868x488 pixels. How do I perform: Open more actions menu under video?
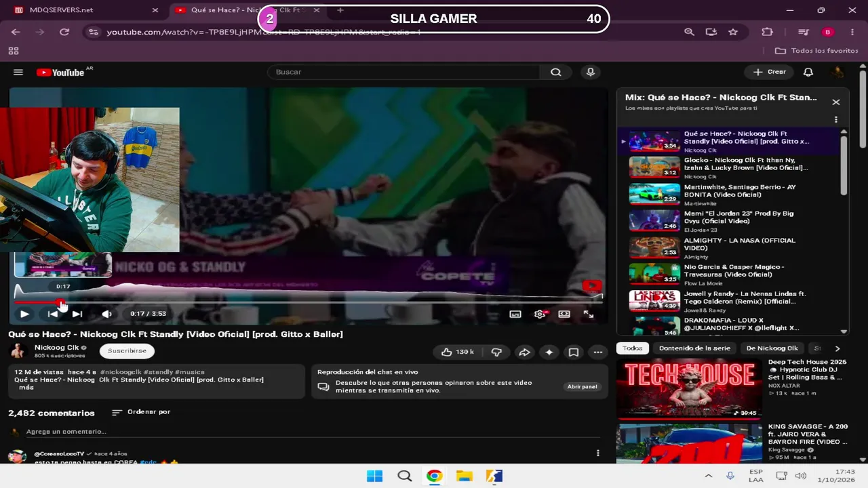coord(597,352)
